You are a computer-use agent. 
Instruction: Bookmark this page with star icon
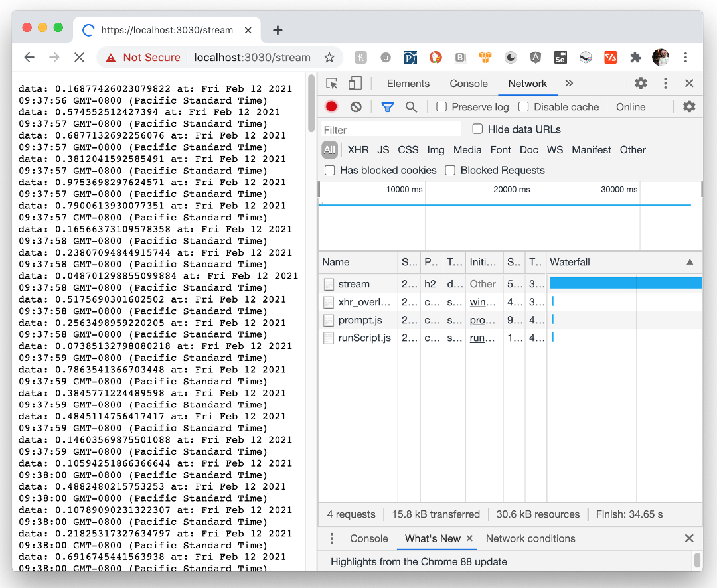pyautogui.click(x=329, y=58)
